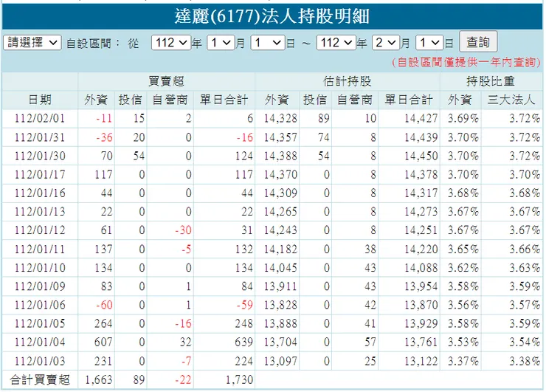Click the -60 foreign value on 112/01/06
Image resolution: width=546 pixels, height=392 pixels.
(105, 305)
